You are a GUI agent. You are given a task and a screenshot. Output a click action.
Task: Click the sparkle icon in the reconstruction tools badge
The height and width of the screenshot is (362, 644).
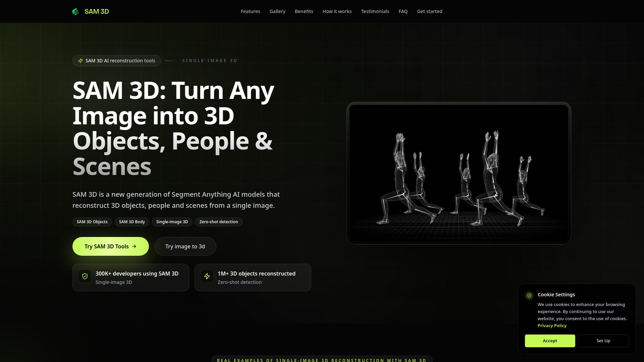pyautogui.click(x=80, y=61)
